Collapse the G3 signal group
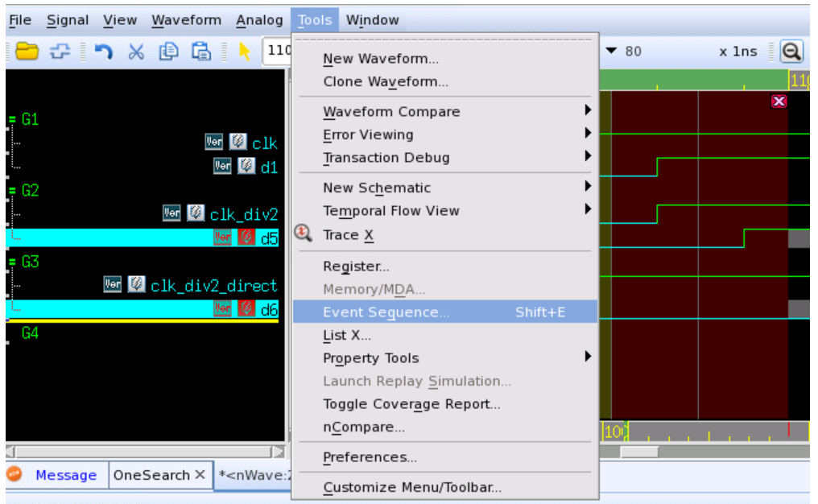Image resolution: width=818 pixels, height=504 pixels. [12, 262]
